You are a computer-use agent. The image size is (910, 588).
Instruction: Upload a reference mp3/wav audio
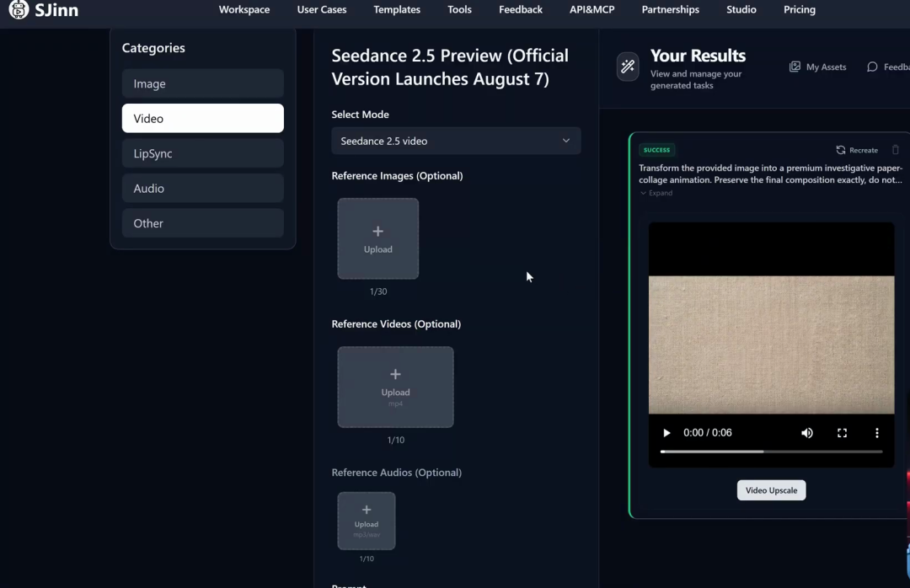[367, 521]
